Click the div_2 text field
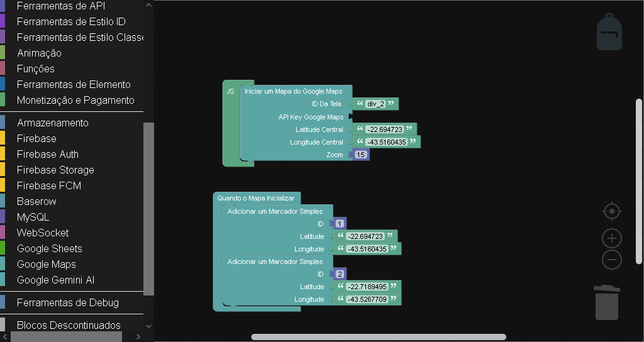Viewport: 644px width, 342px height. pos(375,104)
